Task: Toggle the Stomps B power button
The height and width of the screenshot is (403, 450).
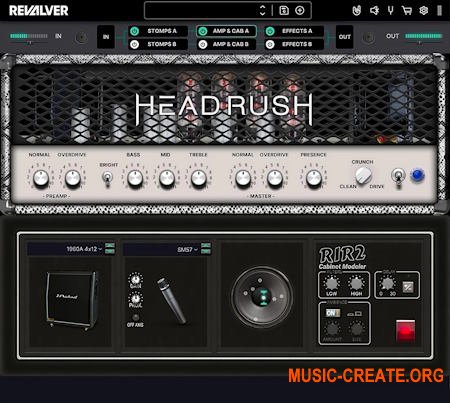Action: coord(134,44)
